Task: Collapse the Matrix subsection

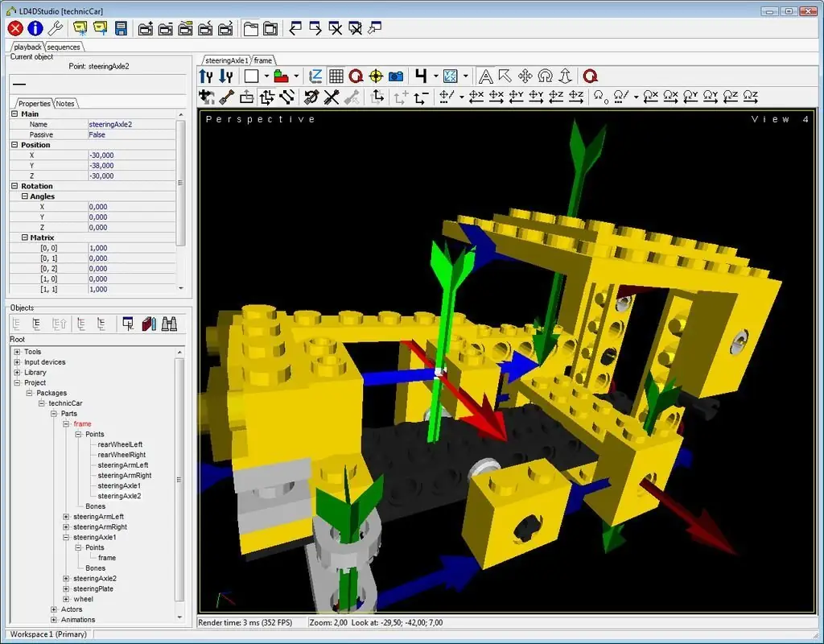Action: click(x=24, y=237)
